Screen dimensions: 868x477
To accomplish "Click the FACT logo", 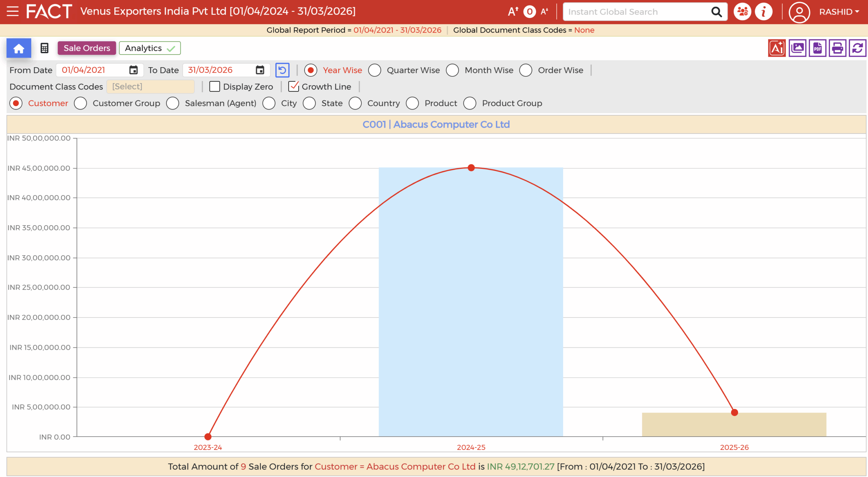I will pos(49,11).
